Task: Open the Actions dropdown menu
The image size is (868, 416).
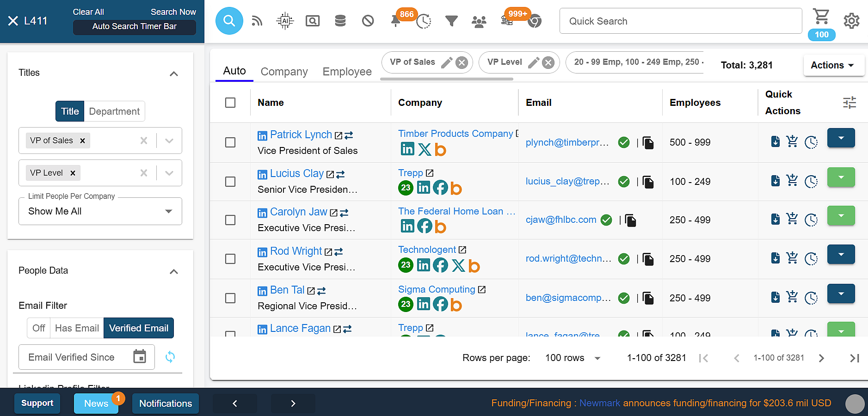Action: [x=833, y=65]
